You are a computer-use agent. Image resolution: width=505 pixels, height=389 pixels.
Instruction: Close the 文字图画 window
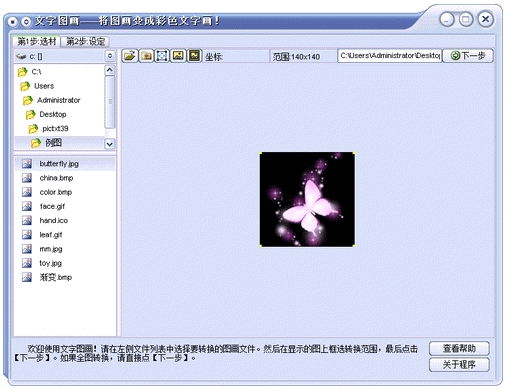pos(486,19)
